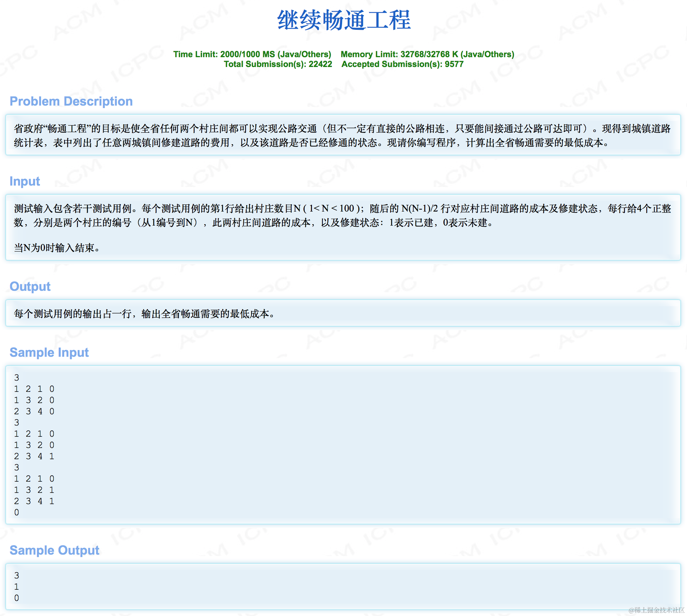687x616 pixels.
Task: Click the input format description paragraph
Action: pos(342,215)
